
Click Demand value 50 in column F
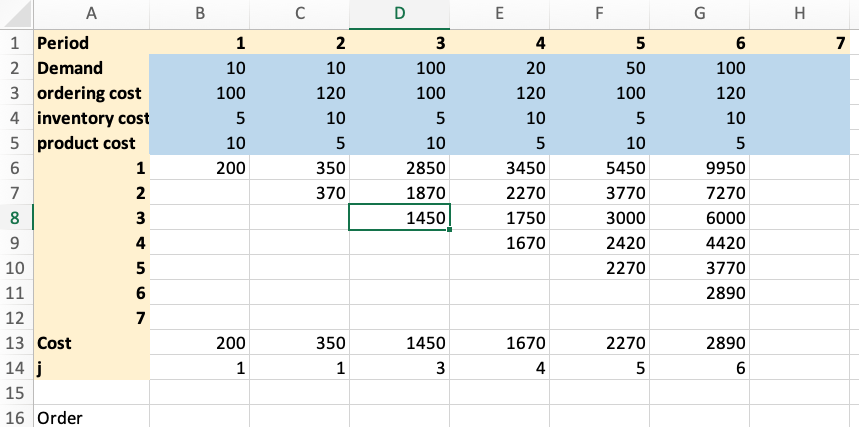[599, 68]
